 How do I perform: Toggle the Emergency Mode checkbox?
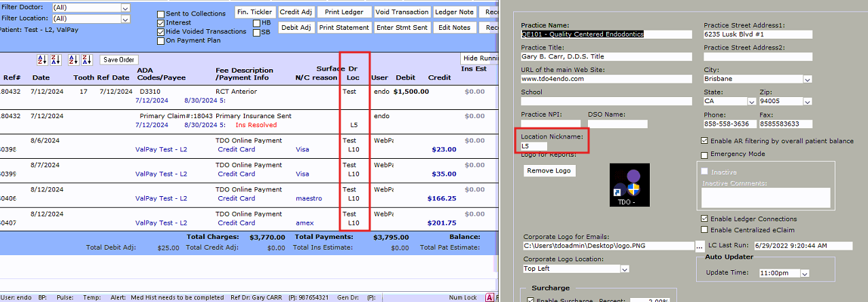pyautogui.click(x=704, y=154)
